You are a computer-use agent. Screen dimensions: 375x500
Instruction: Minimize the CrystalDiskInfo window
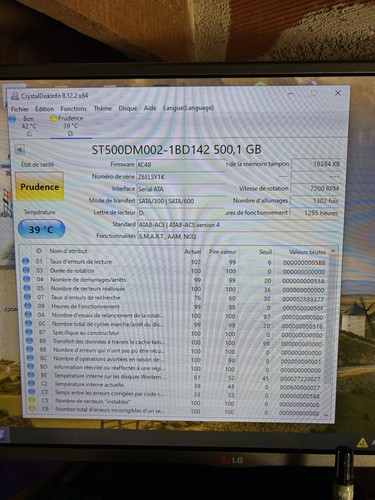(290, 94)
